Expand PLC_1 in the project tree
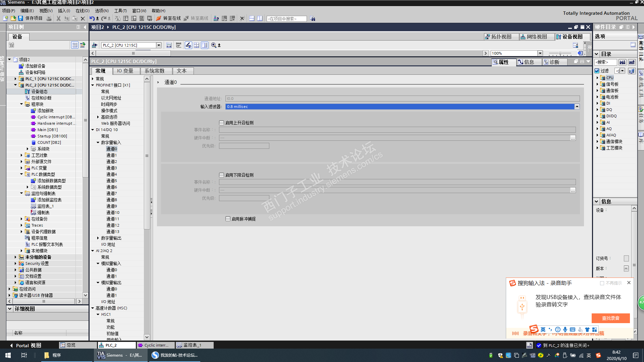 [15, 79]
